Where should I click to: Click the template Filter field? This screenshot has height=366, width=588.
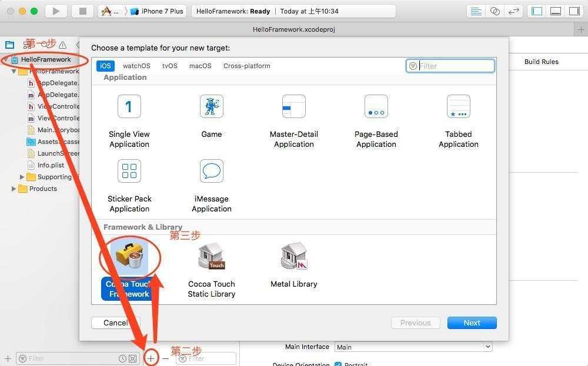point(450,66)
